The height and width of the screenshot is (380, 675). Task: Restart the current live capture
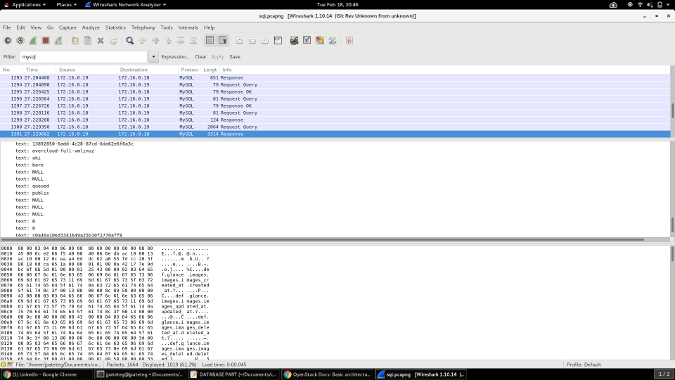58,40
